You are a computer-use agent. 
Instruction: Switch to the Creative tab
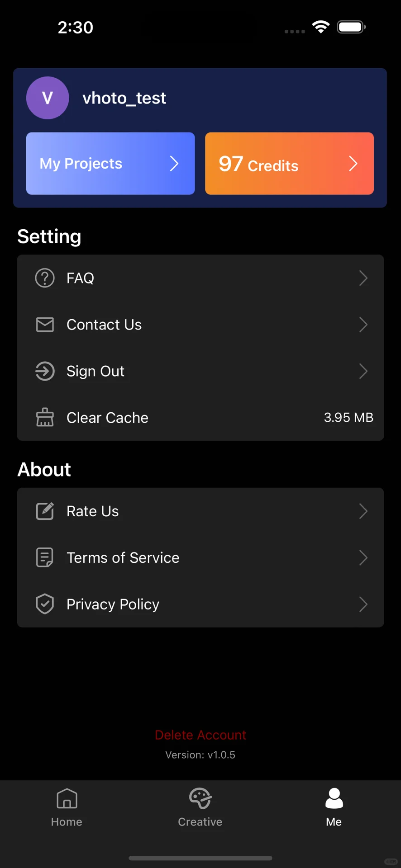[200, 807]
